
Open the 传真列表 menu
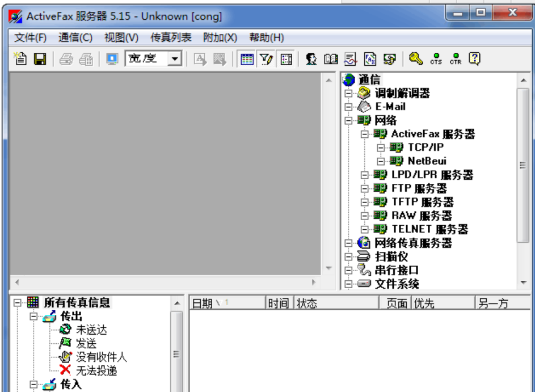[171, 37]
